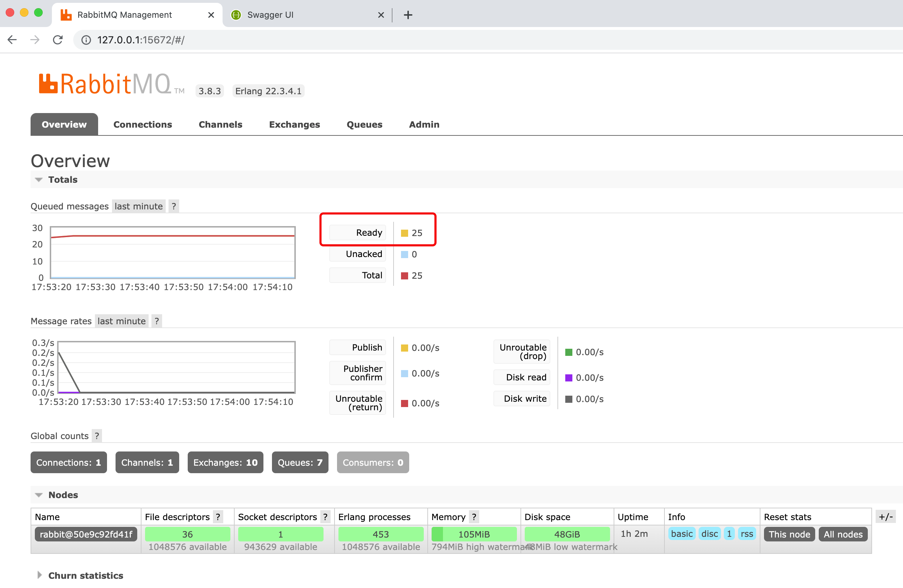Click the 1 info tag in node row

(x=729, y=534)
